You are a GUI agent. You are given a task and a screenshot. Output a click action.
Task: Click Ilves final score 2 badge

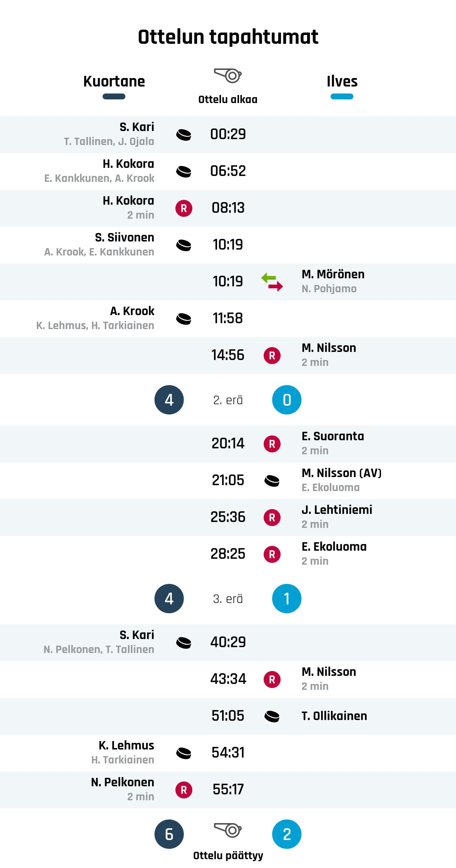287,834
